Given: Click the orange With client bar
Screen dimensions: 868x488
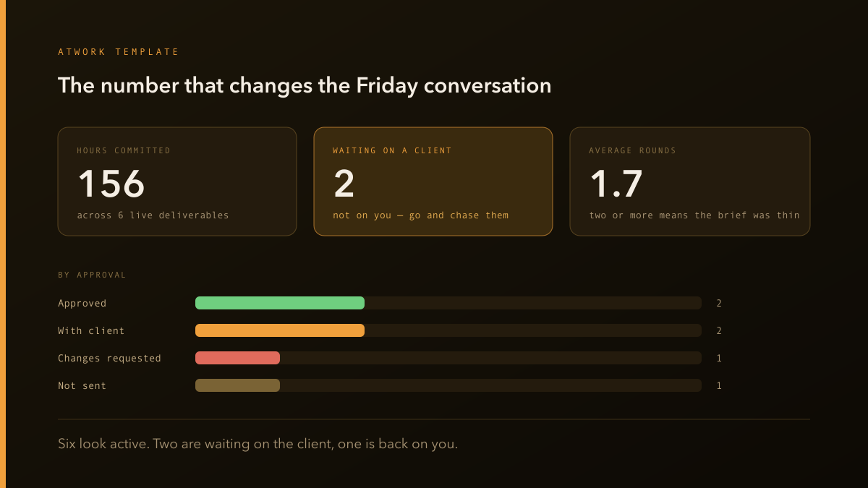Looking at the screenshot, I should (x=280, y=330).
